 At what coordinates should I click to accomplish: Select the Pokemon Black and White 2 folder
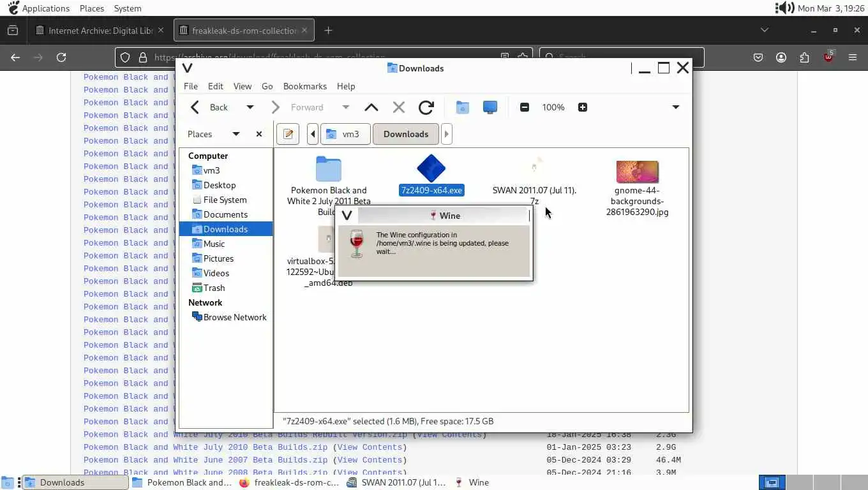(329, 170)
